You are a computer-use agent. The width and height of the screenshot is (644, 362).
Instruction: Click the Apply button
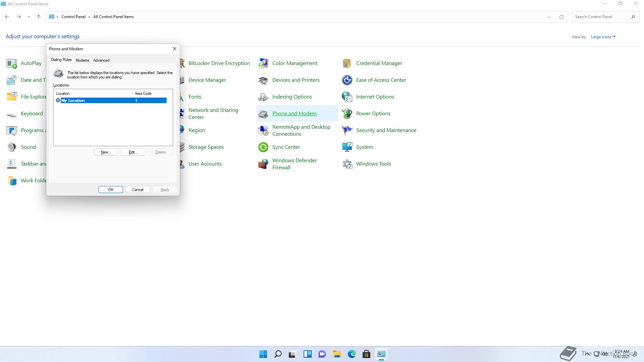pos(165,190)
